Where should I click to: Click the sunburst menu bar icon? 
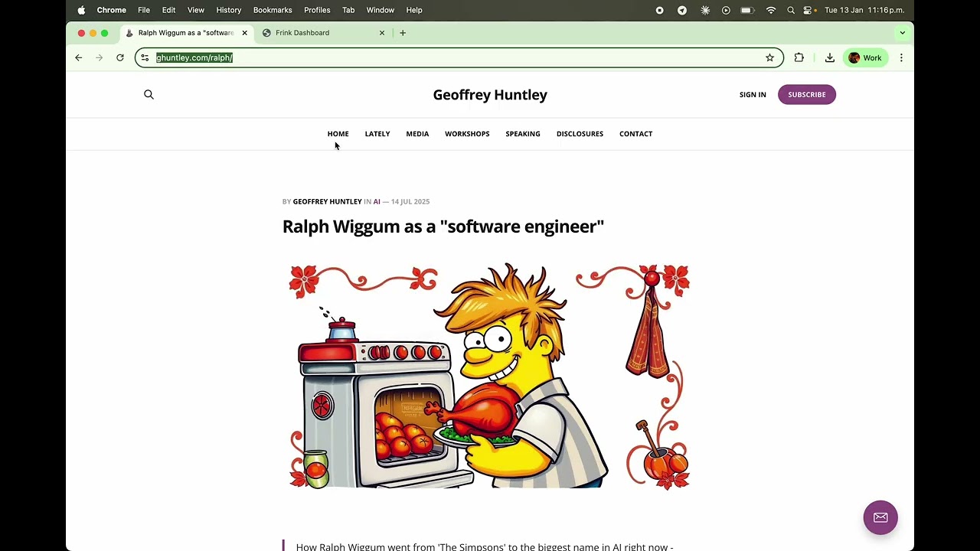[x=705, y=10]
